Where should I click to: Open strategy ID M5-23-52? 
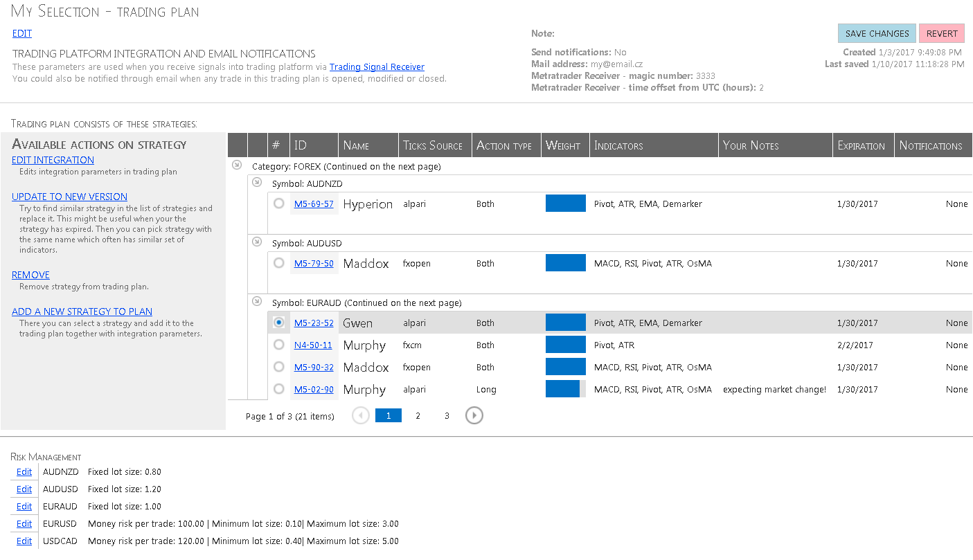click(314, 323)
